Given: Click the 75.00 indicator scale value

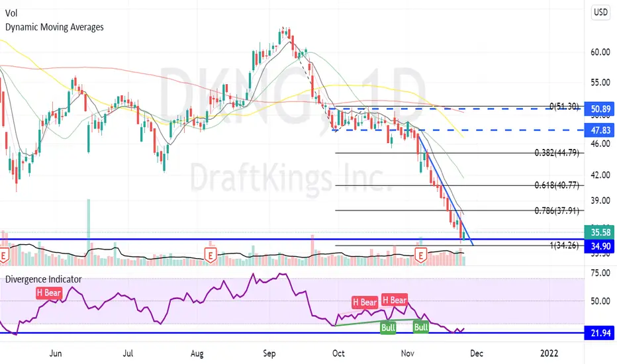Looking at the screenshot, I should tap(600, 273).
